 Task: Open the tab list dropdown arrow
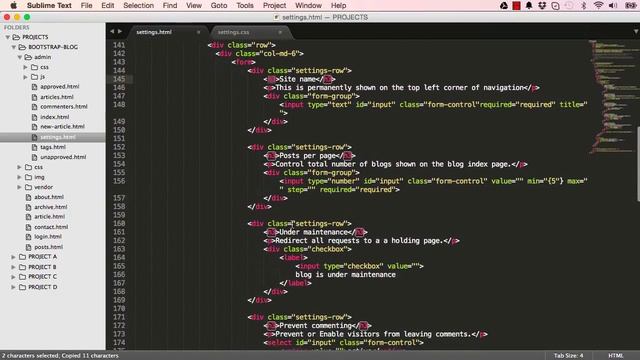click(x=636, y=31)
